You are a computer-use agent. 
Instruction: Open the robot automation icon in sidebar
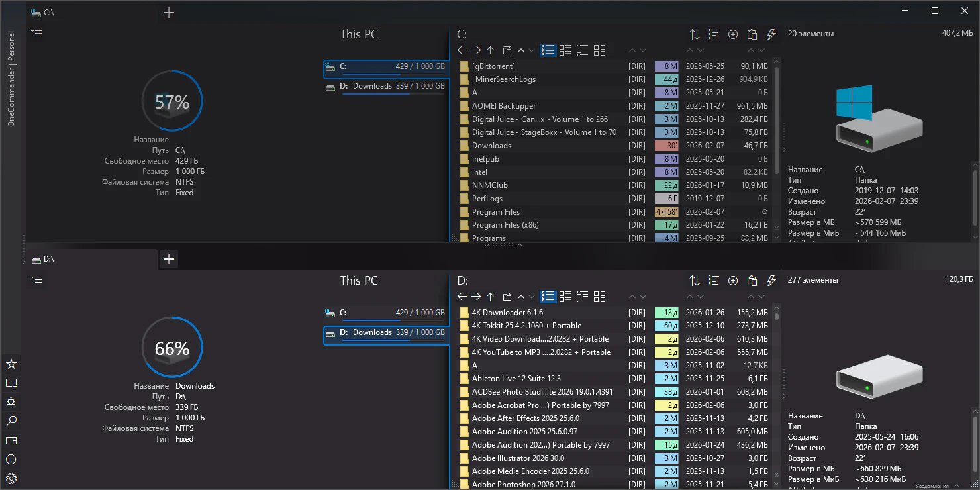[x=11, y=402]
